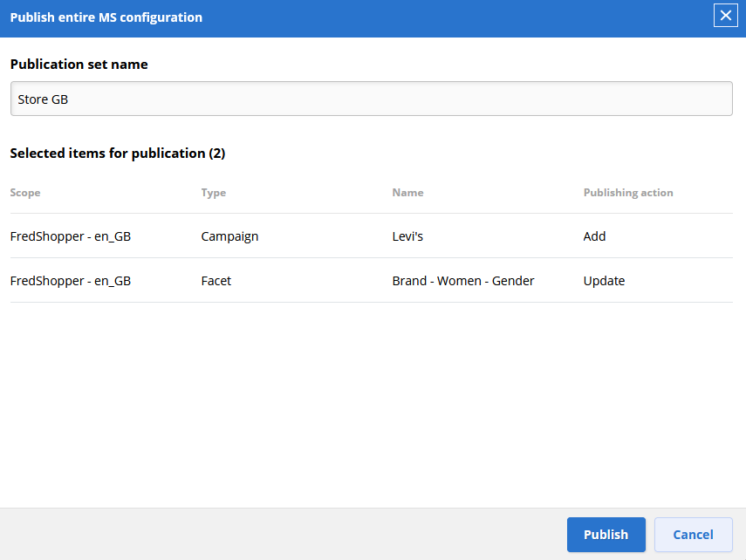Click the Selected items for publication heading

tap(117, 153)
